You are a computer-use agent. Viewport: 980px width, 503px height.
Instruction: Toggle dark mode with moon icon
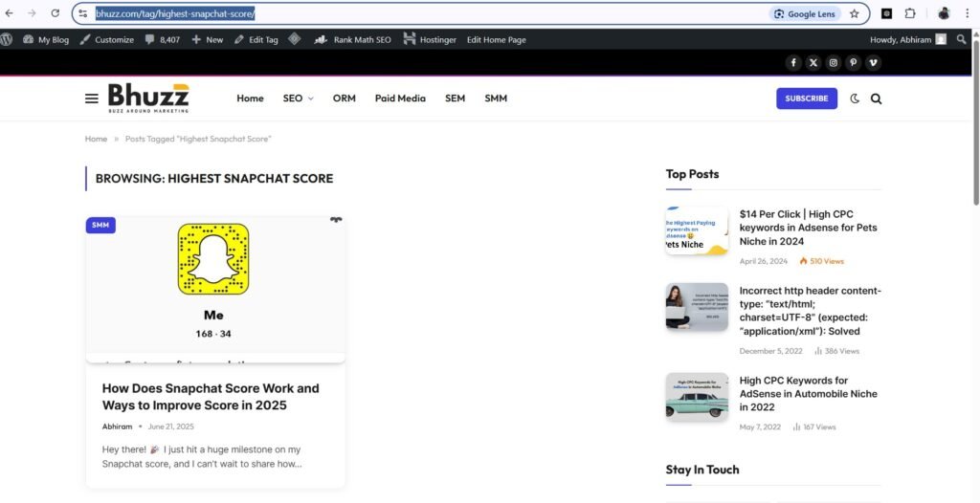pos(855,98)
